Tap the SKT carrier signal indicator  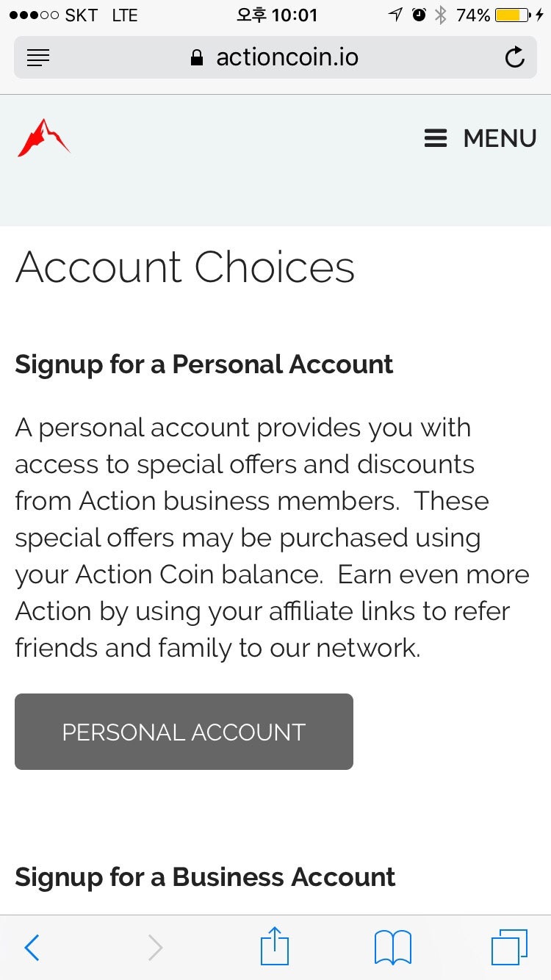point(53,15)
